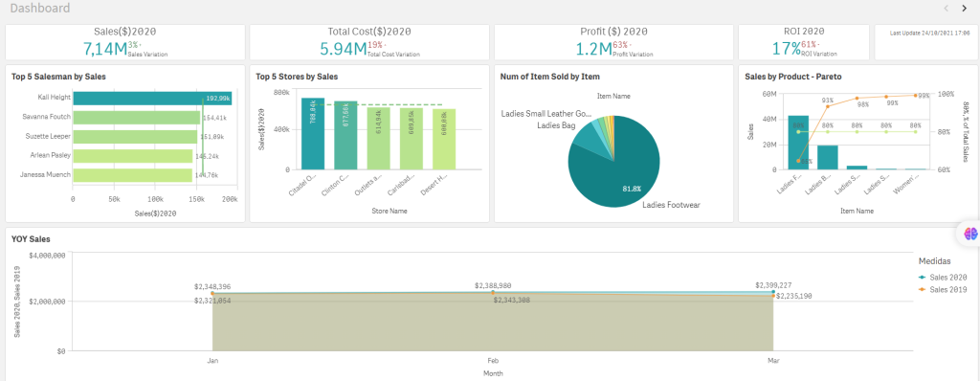Select the Suzette Leeper bar
Image resolution: width=980 pixels, height=381 pixels.
coord(135,136)
